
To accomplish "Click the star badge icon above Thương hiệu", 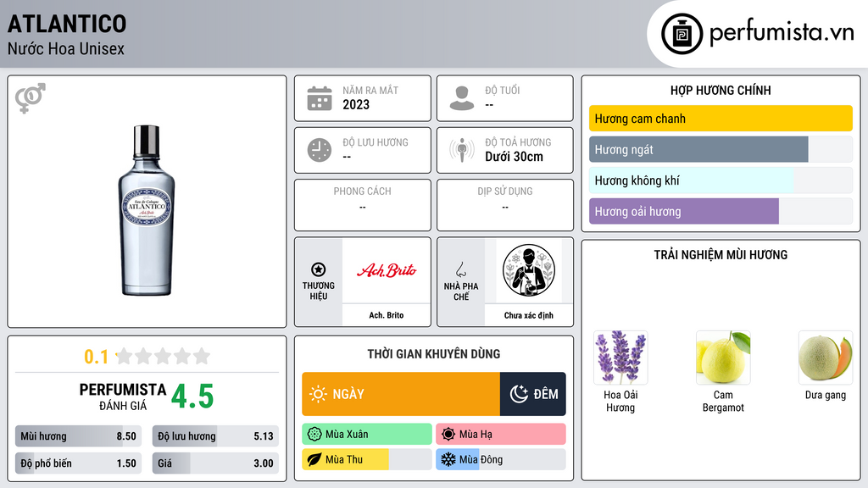I will click(x=319, y=269).
